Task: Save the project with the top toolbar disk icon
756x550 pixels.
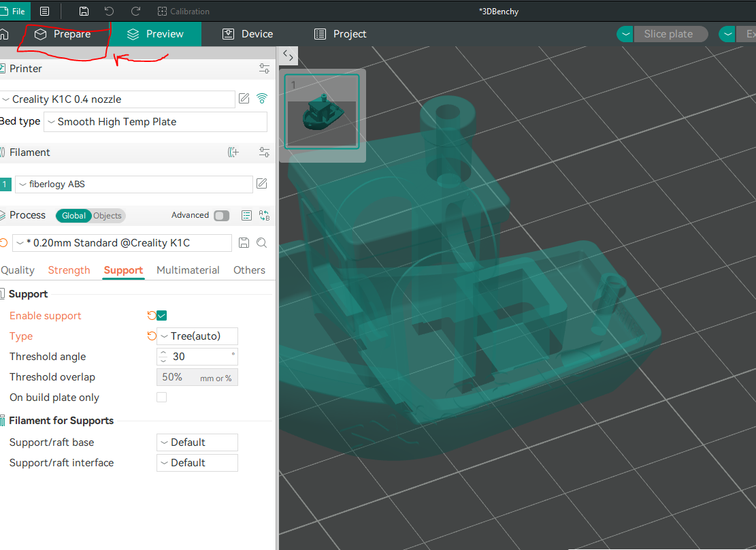Action: (x=84, y=11)
